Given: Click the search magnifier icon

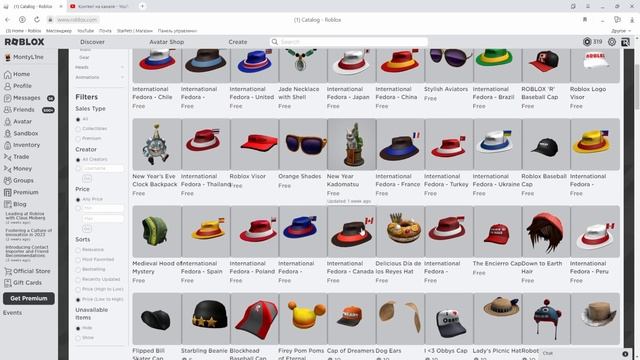Looking at the screenshot, I should 275,42.
